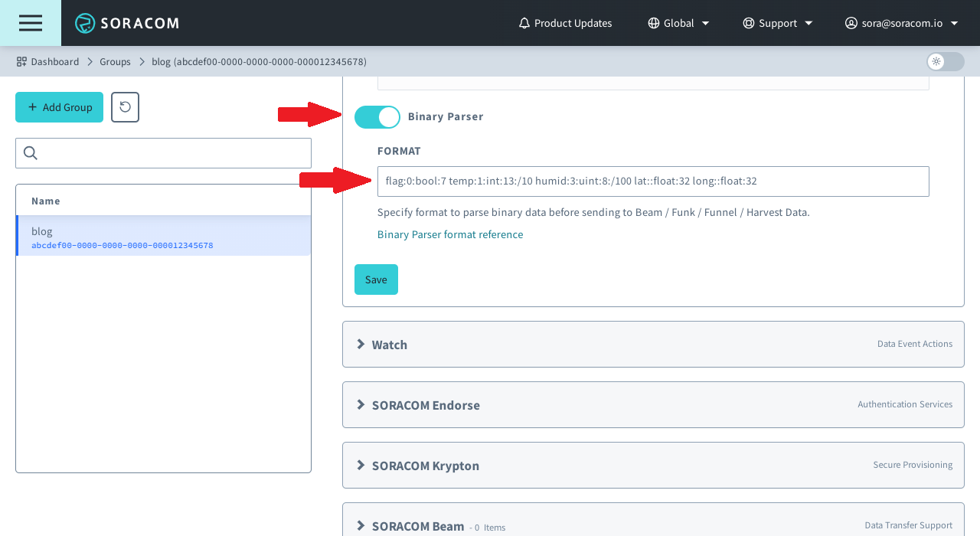Click into the FORMAT text field
980x536 pixels.
(652, 181)
